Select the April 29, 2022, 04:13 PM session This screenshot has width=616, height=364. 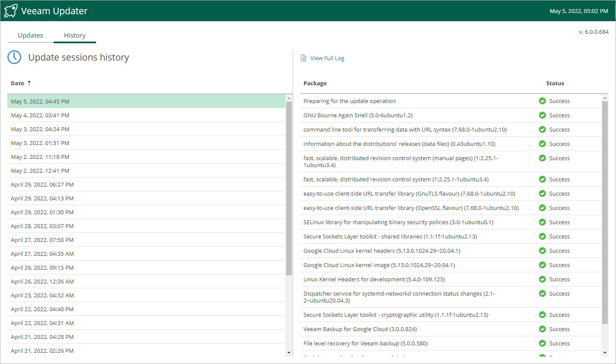click(146, 198)
